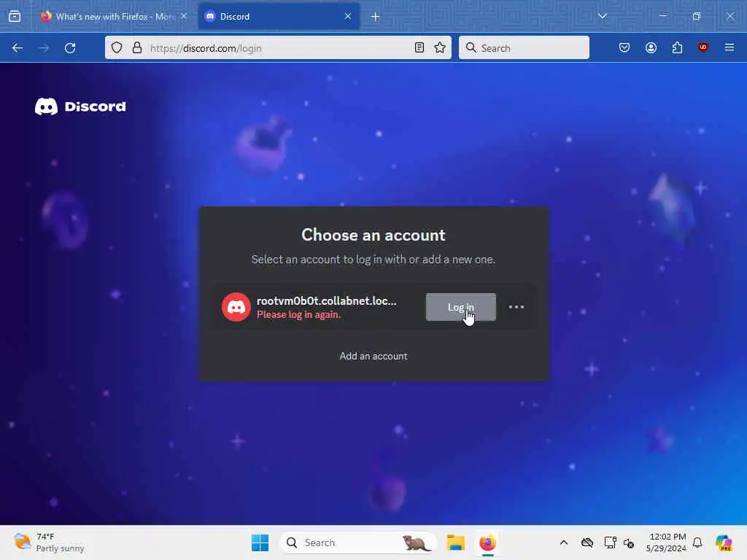747x560 pixels.
Task: Click the discord.com/login address field
Action: click(x=279, y=48)
